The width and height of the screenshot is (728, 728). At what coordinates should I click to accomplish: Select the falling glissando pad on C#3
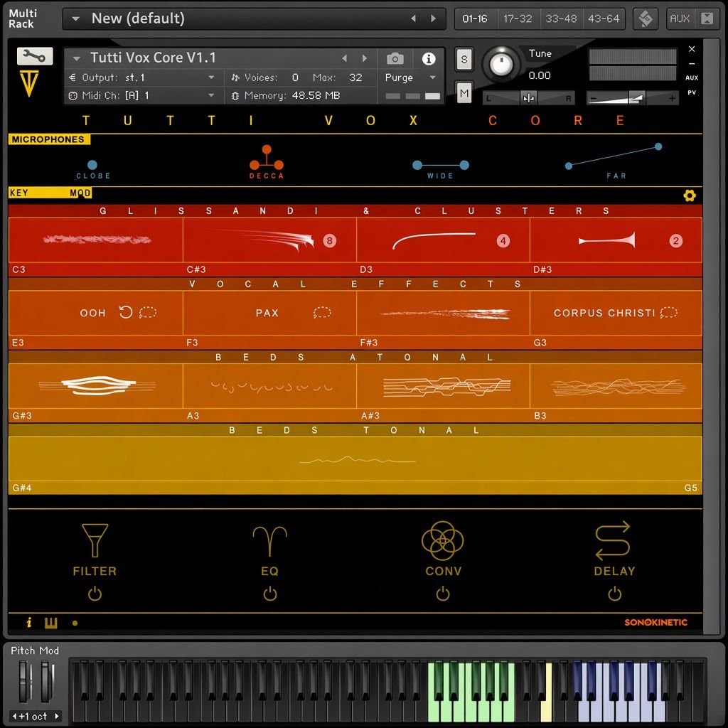269,240
